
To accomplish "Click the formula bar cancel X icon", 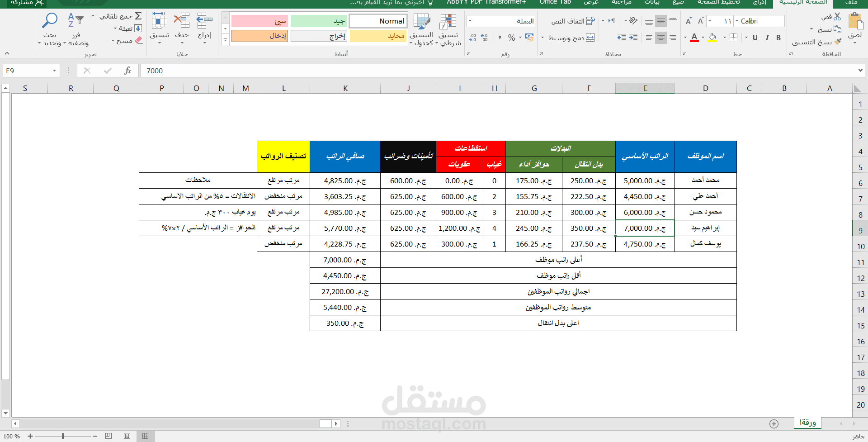I will click(x=87, y=71).
